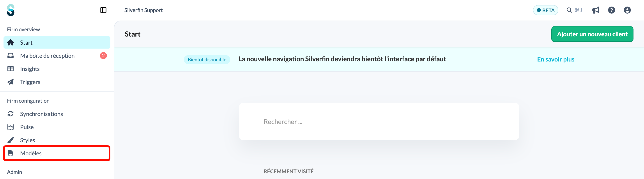Click the Bientôt disponible tag
Image resolution: width=644 pixels, height=179 pixels.
[207, 60]
